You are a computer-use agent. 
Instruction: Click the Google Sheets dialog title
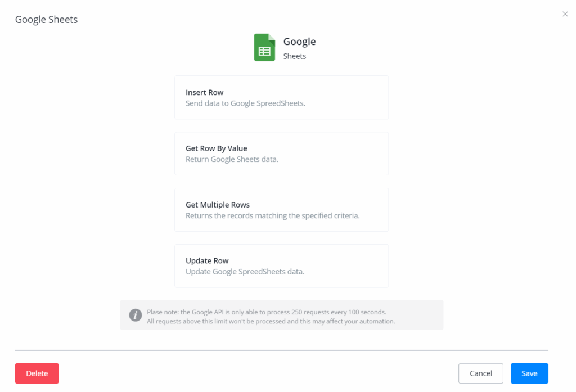click(x=46, y=20)
